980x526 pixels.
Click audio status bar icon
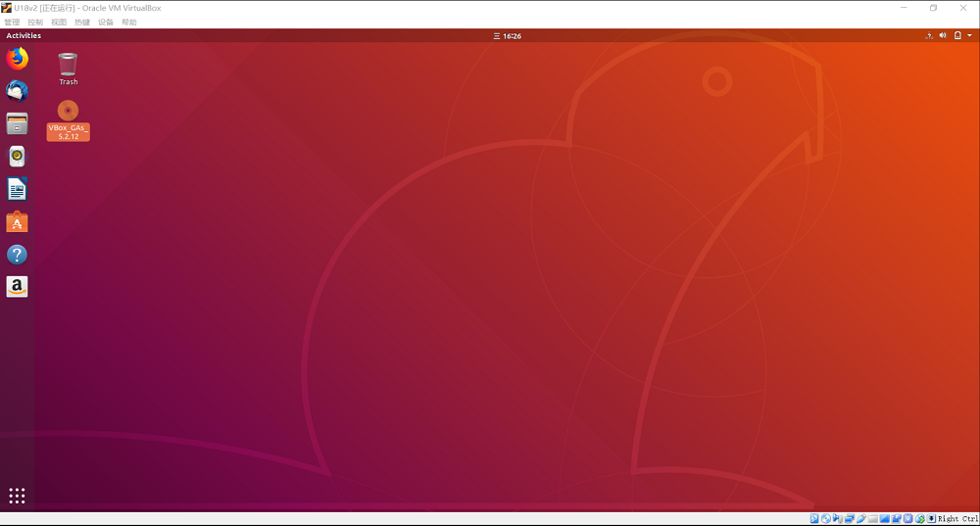tap(838, 518)
